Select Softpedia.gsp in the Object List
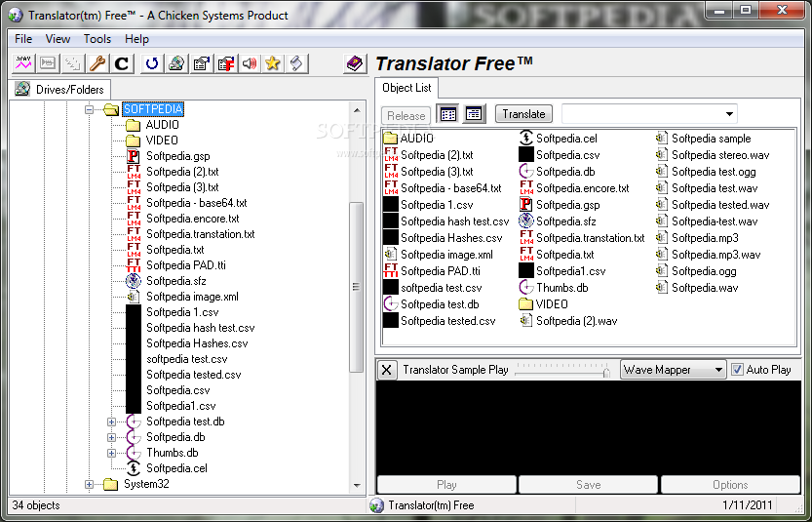Screen dimensions: 812x522 (567, 205)
